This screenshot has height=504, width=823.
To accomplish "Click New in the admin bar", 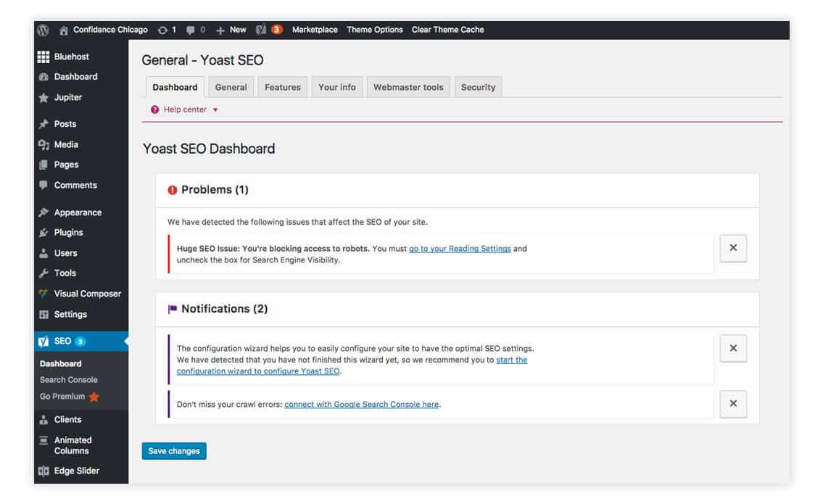I will point(238,30).
